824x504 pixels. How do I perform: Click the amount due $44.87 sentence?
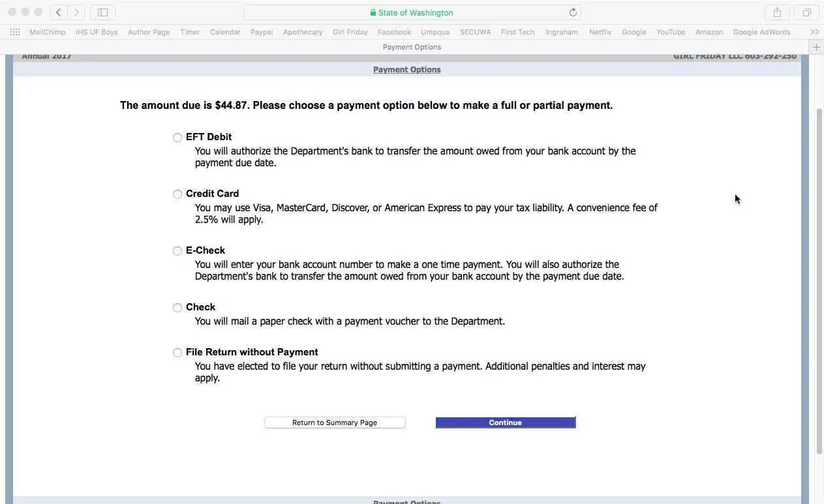367,106
